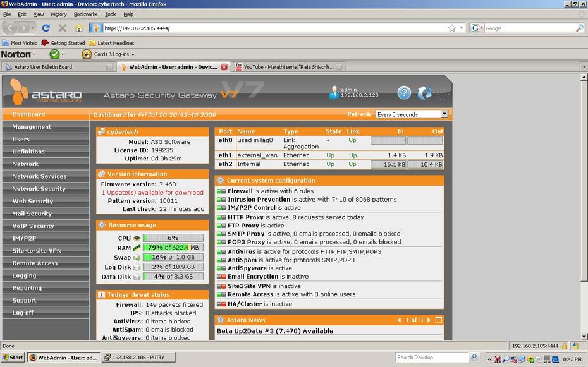The width and height of the screenshot is (588, 367).
Task: Open list all tabs dropdown
Action: tap(584, 67)
